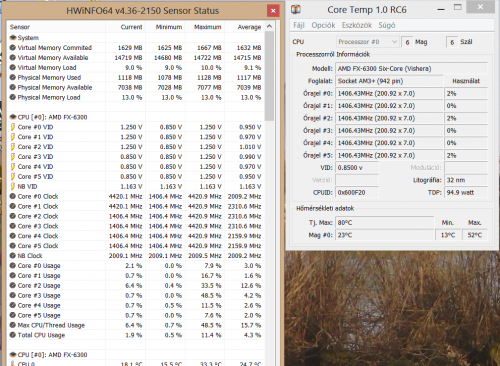Open the Fájl menu in Core Temp
The width and height of the screenshot is (500, 366).
click(299, 25)
